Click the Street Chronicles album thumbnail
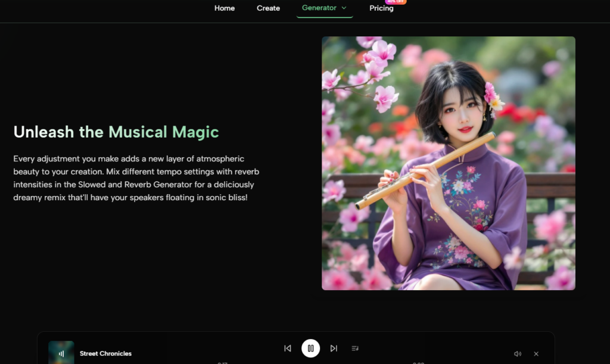This screenshot has width=610, height=364. coord(61,352)
